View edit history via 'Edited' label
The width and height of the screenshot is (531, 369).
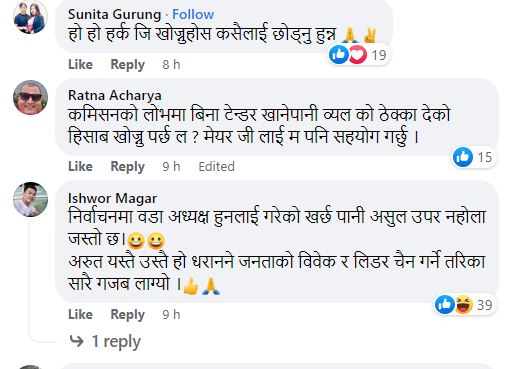(x=216, y=166)
